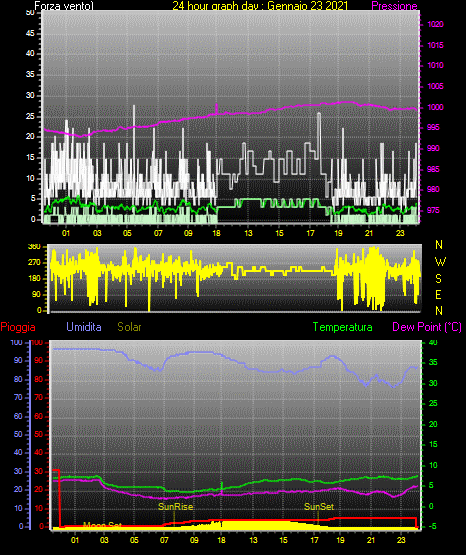Click the bottom compass letter N

(439, 311)
